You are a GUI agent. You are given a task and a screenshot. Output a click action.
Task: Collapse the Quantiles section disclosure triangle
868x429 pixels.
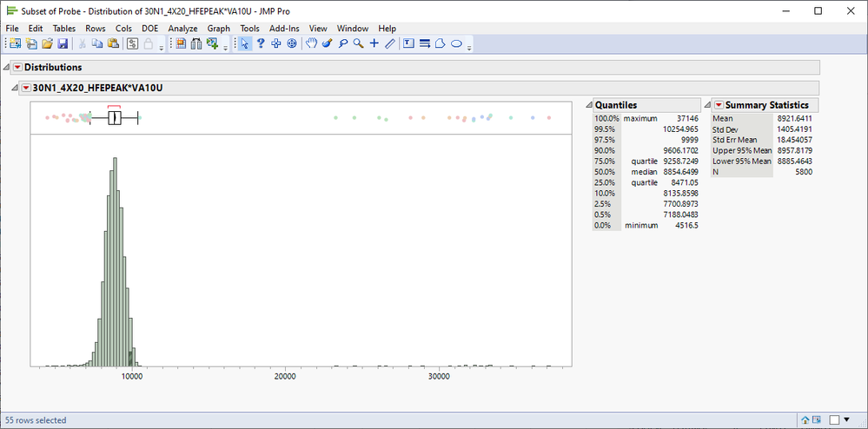point(587,105)
